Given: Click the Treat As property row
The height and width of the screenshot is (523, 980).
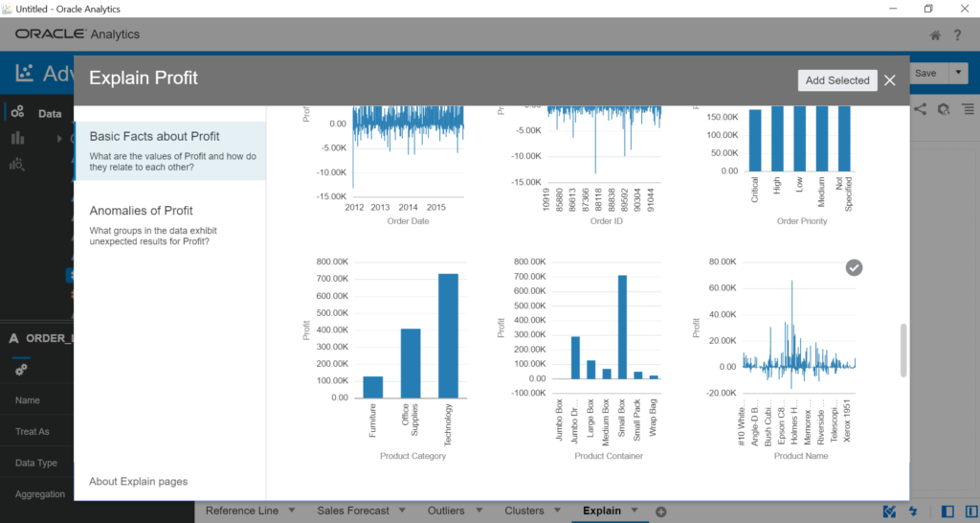Looking at the screenshot, I should tap(37, 432).
